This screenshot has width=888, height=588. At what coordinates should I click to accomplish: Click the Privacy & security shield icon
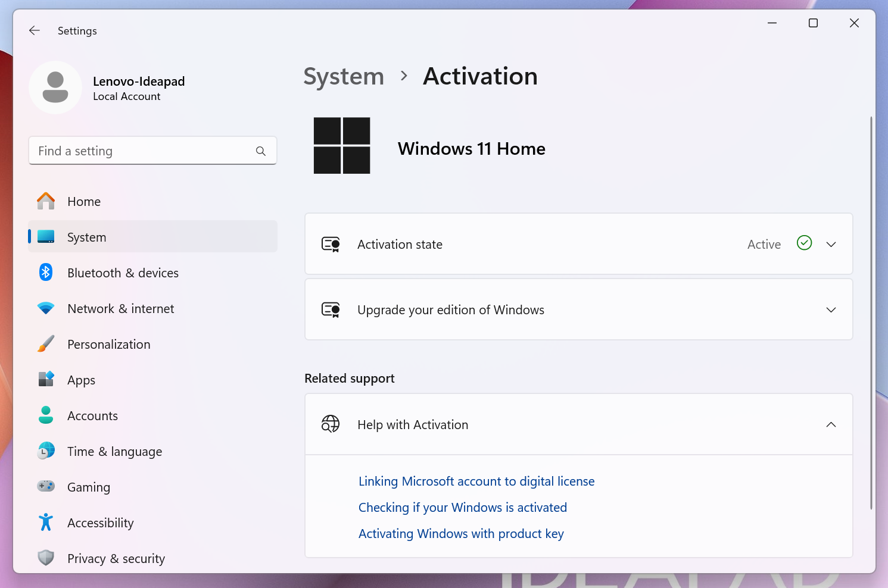pos(46,558)
